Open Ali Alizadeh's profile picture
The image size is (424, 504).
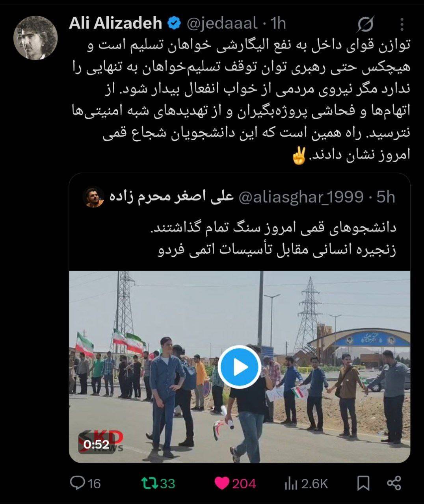coord(35,38)
